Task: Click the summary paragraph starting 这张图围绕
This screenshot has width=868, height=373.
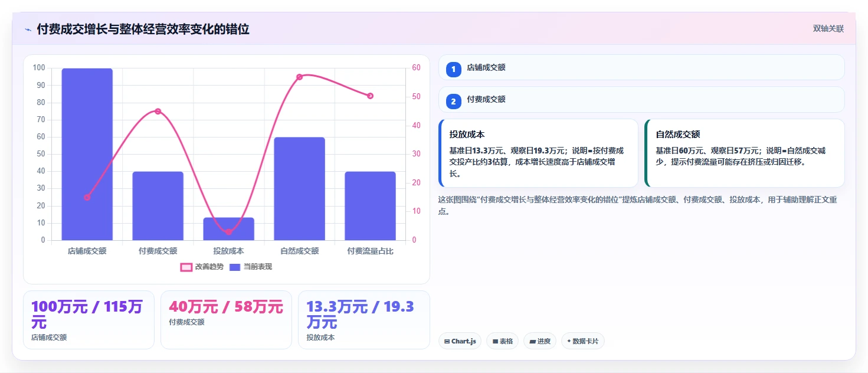Action: (638, 205)
